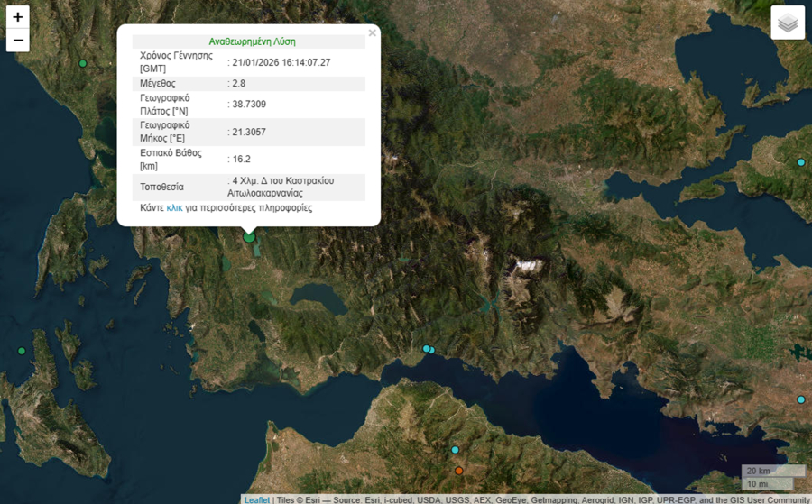812x504 pixels.
Task: Click the orange earthquake marker
Action: [x=459, y=471]
